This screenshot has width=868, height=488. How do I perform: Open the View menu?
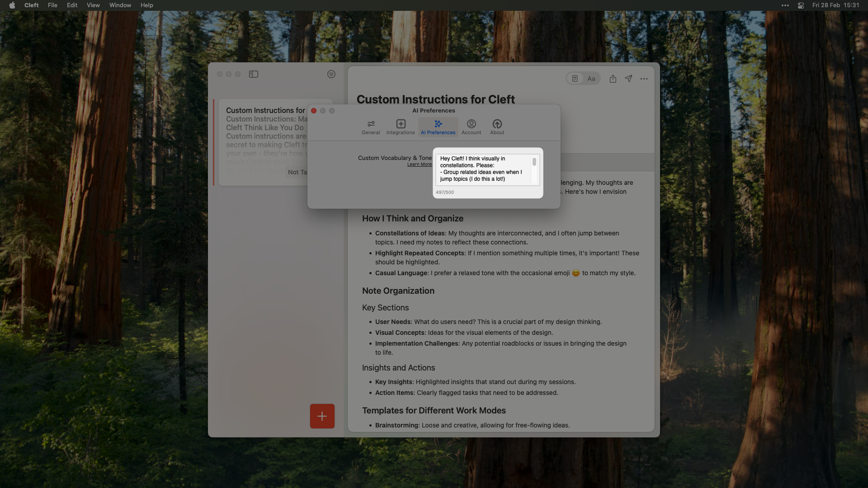click(93, 5)
